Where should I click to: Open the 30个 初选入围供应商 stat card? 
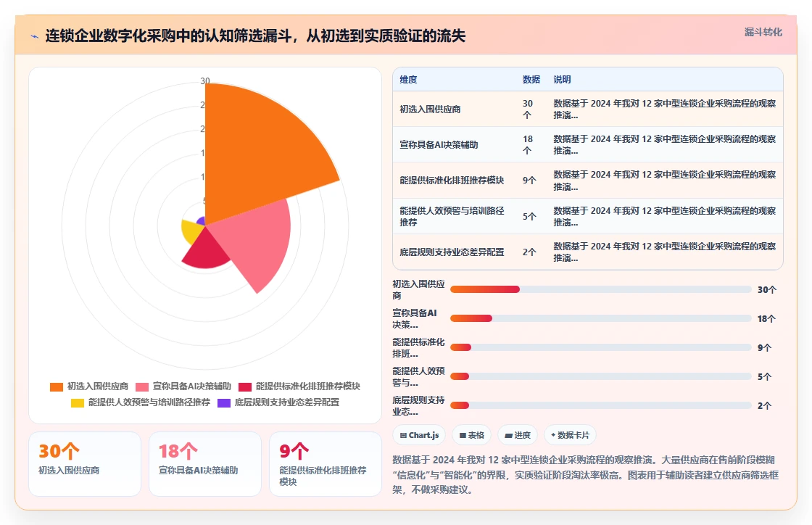tap(85, 464)
